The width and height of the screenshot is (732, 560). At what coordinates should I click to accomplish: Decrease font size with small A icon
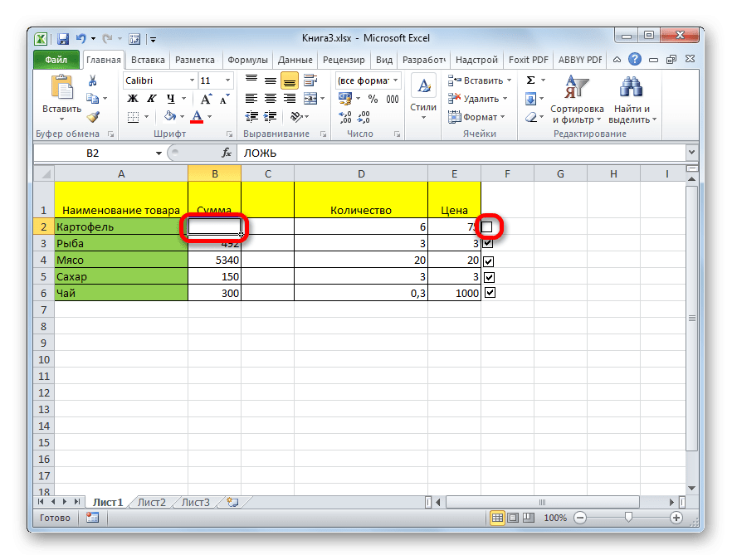click(225, 99)
